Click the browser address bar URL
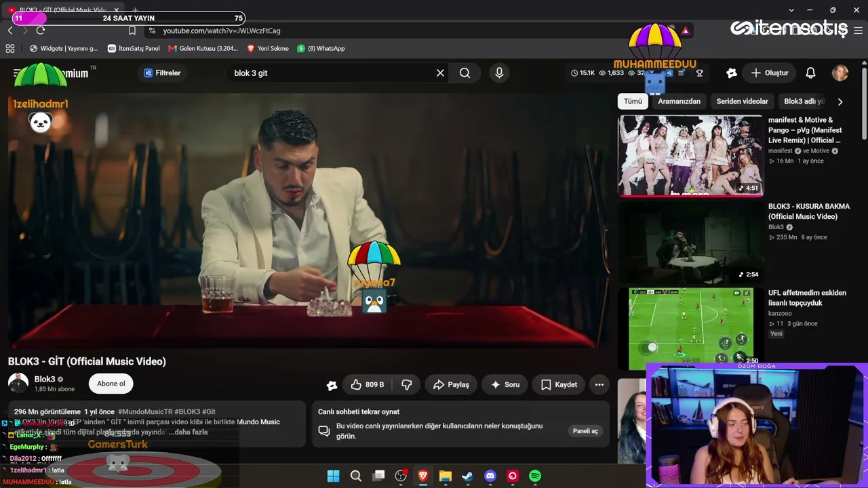 coord(222,30)
